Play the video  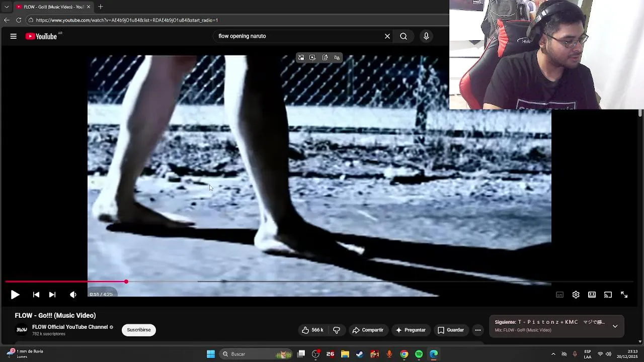[15, 295]
